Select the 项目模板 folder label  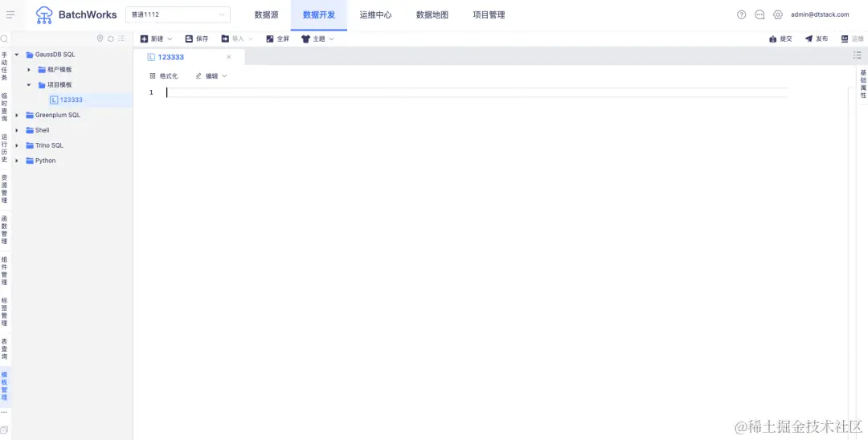point(59,84)
